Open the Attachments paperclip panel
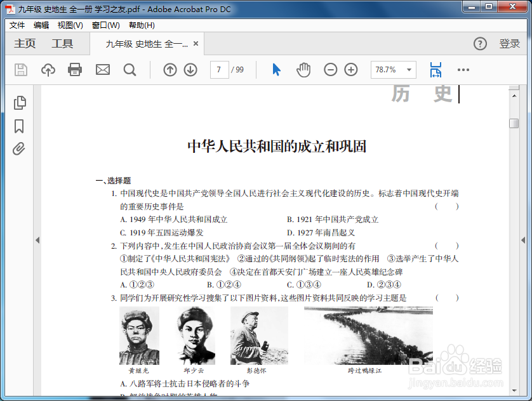Image resolution: width=532 pixels, height=401 pixels. (x=18, y=148)
